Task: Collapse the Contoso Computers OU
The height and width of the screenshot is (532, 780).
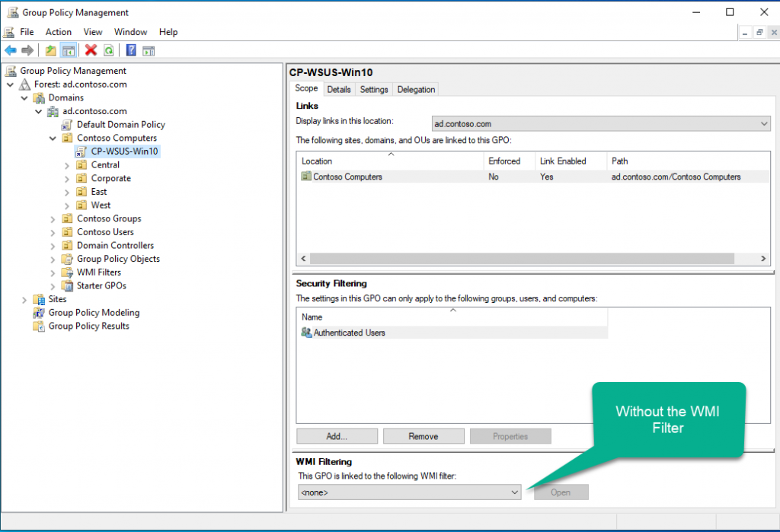Action: (x=53, y=139)
